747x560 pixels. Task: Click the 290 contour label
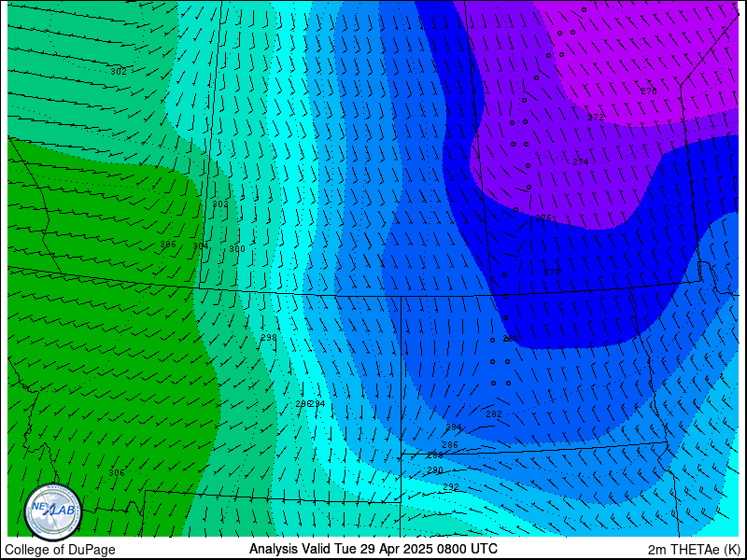coord(435,470)
